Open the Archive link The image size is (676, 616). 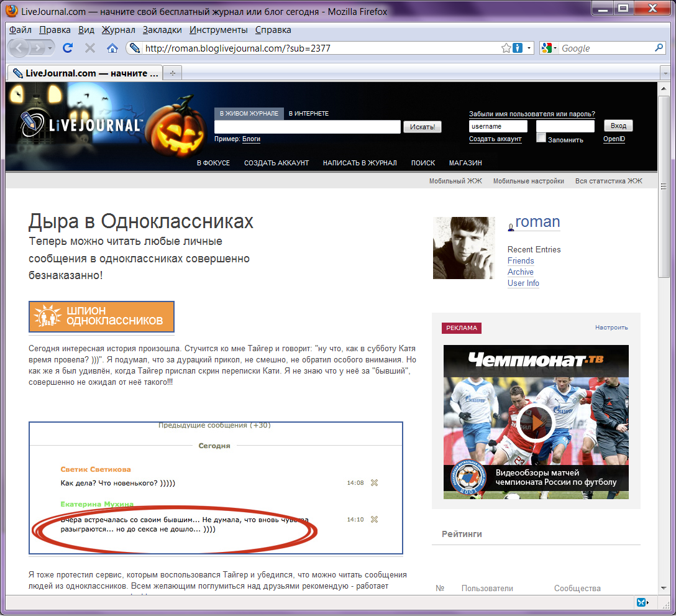coord(521,272)
